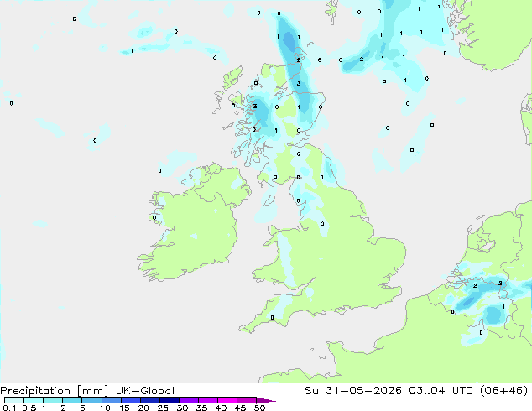Select the 15–20 mm legend color swatch
Screen dimensions: 532x411
tap(130, 400)
